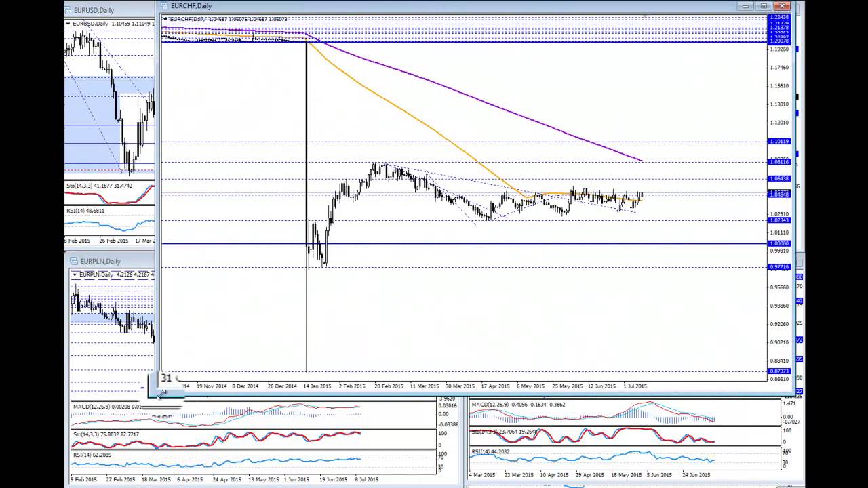The width and height of the screenshot is (868, 488).
Task: Click the 1.00000 price level label
Action: click(x=779, y=243)
